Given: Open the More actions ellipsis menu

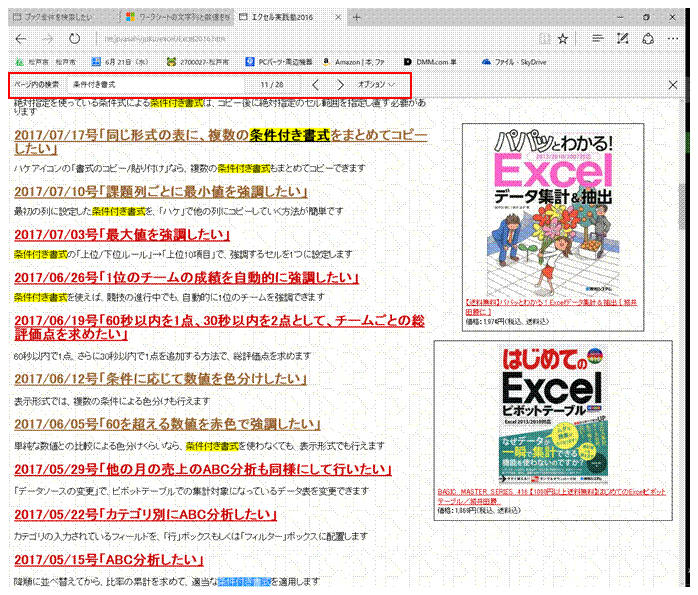Looking at the screenshot, I should [x=673, y=39].
